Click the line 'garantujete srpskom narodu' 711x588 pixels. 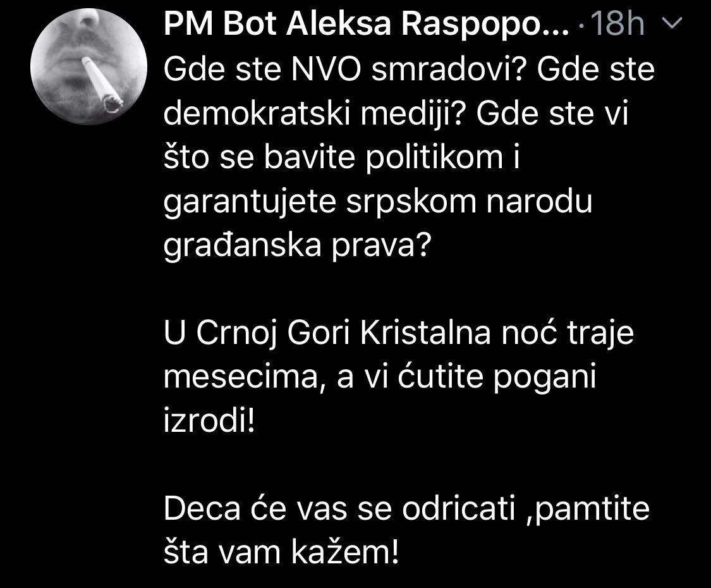tap(378, 202)
